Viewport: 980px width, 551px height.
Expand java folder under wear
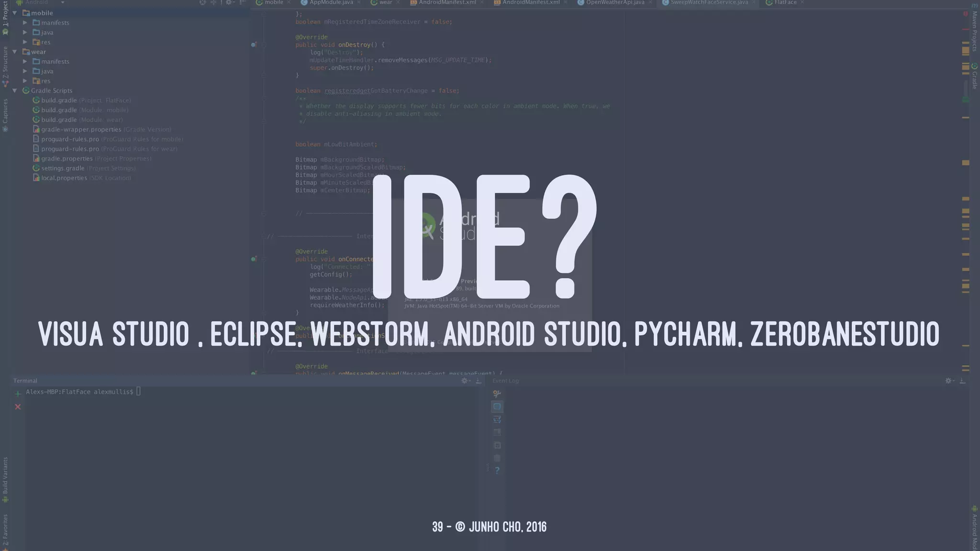pyautogui.click(x=25, y=71)
